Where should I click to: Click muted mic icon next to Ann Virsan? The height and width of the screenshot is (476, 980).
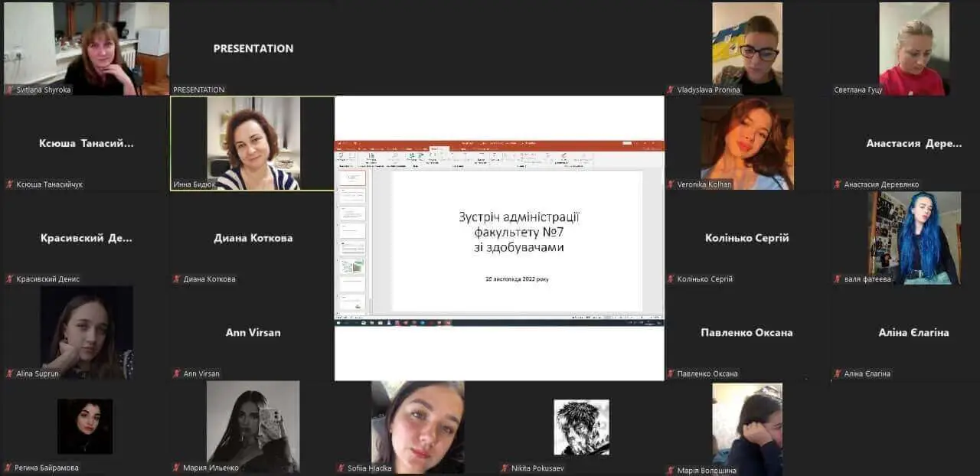pos(177,374)
